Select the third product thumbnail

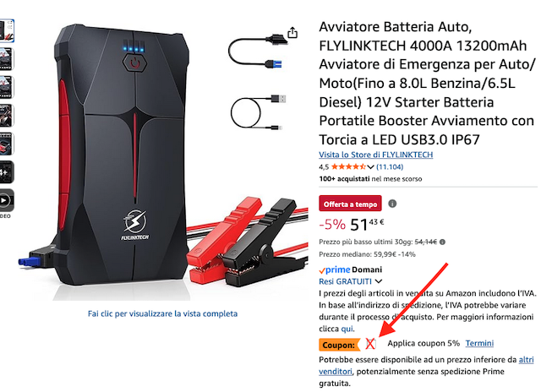point(6,87)
